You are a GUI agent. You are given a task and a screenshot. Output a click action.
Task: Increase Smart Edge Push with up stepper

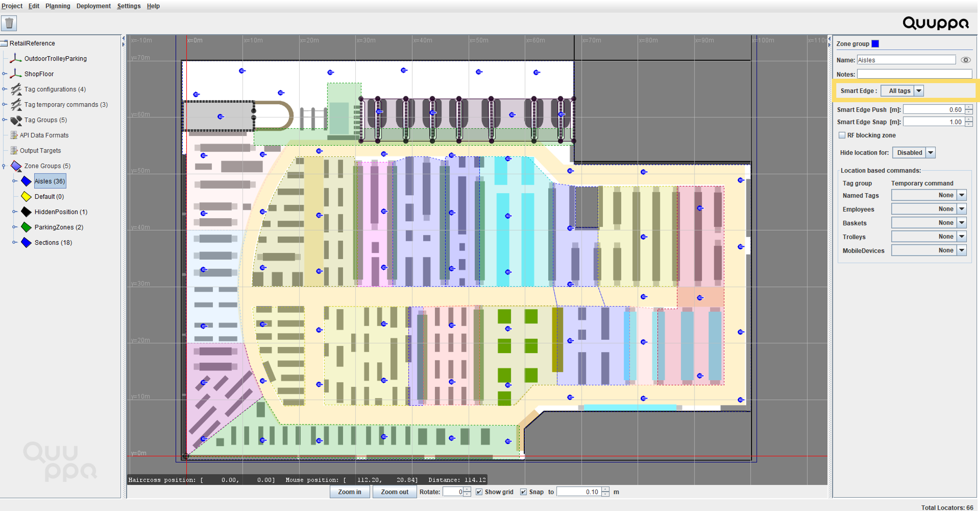point(969,107)
